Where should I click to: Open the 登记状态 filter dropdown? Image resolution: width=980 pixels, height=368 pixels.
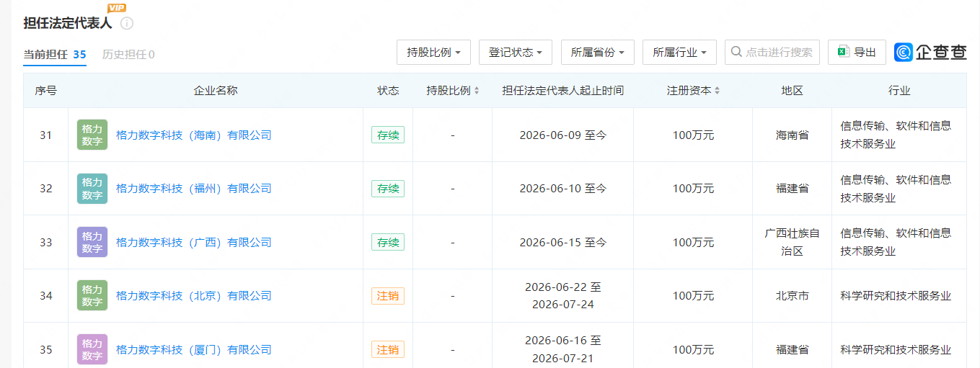516,52
